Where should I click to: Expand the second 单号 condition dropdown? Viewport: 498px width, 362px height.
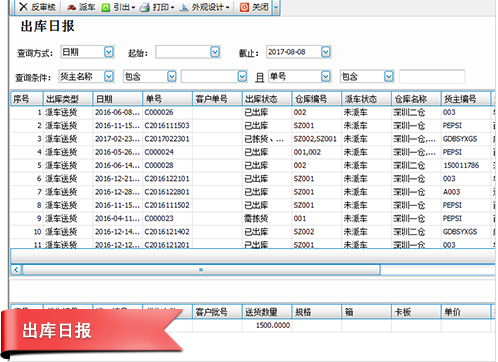pyautogui.click(x=326, y=77)
